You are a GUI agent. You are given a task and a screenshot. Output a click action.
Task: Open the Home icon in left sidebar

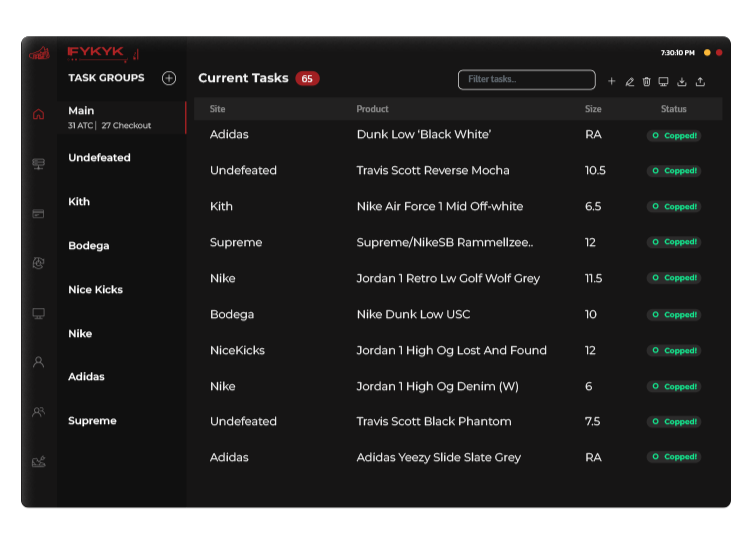[x=38, y=114]
